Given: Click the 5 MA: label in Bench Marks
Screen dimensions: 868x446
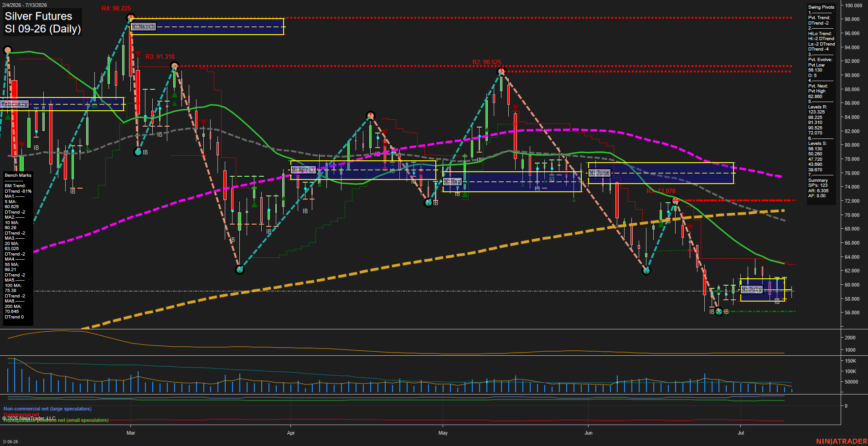Looking at the screenshot, I should pos(10,202).
